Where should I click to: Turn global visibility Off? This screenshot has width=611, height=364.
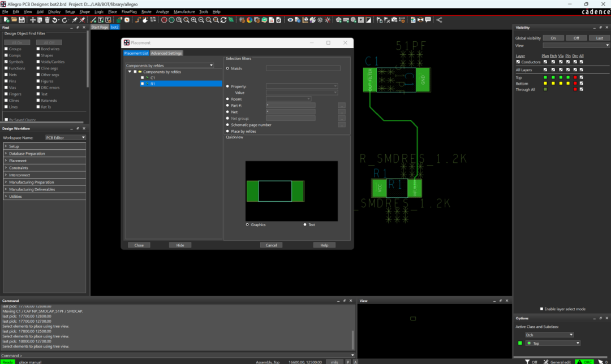[576, 38]
